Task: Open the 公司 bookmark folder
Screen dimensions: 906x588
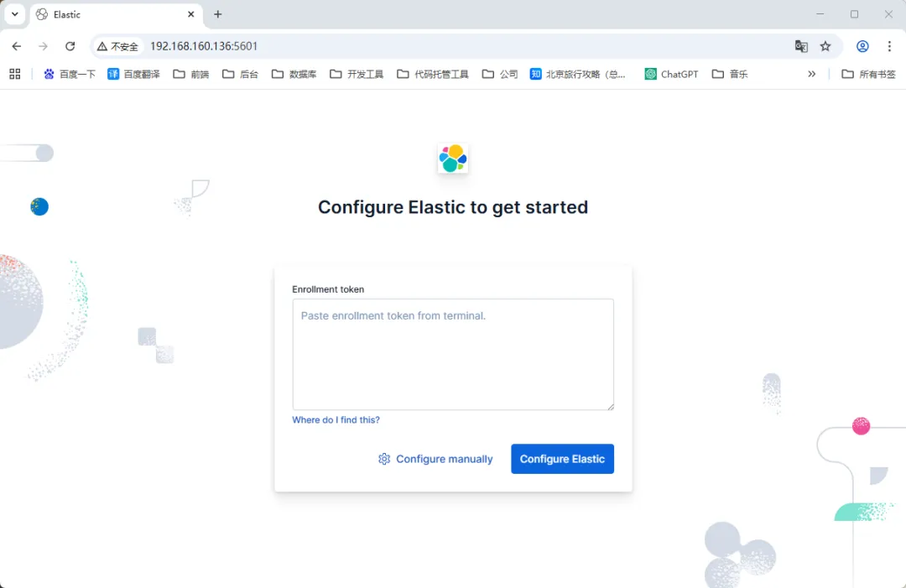Action: [x=500, y=74]
